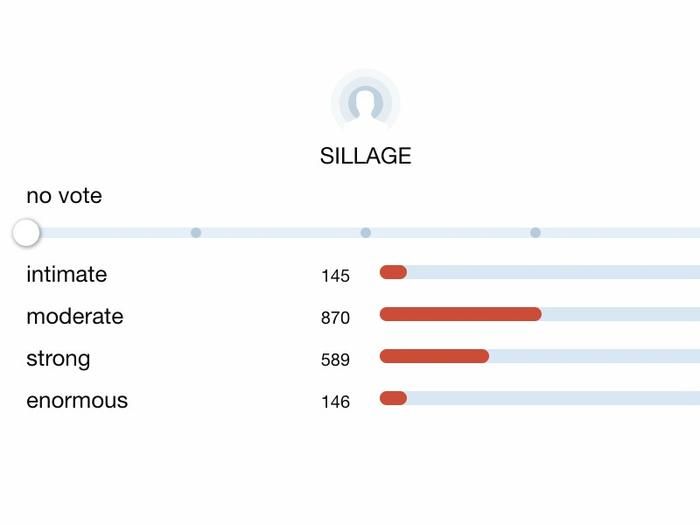The image size is (700, 525).
Task: Pick the 'enormous' sillage label
Action: (77, 401)
